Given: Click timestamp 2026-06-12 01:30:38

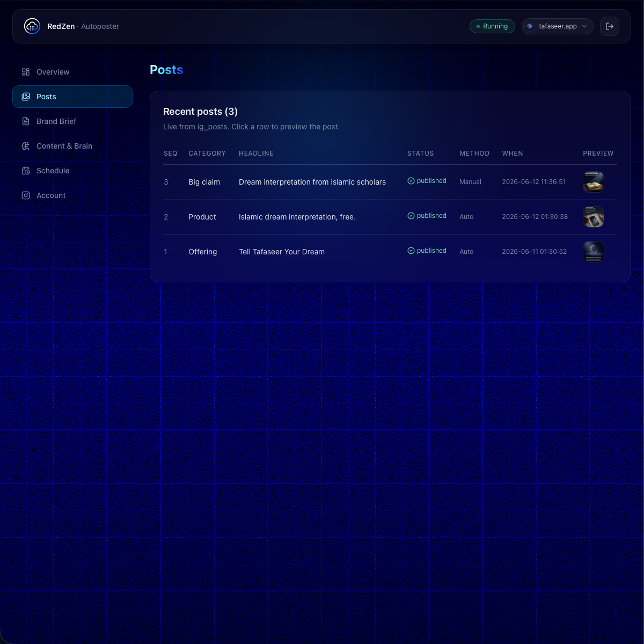Looking at the screenshot, I should [535, 217].
